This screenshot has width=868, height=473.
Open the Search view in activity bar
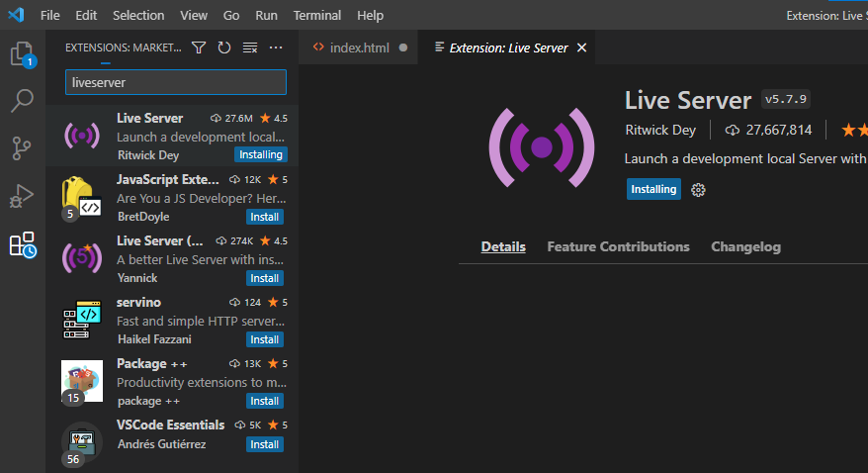click(x=22, y=101)
